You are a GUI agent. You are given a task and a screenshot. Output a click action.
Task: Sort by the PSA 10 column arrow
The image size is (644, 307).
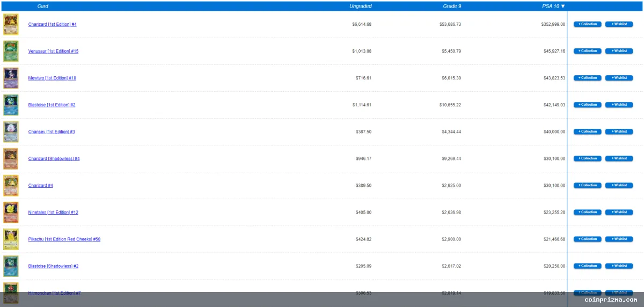point(563,6)
